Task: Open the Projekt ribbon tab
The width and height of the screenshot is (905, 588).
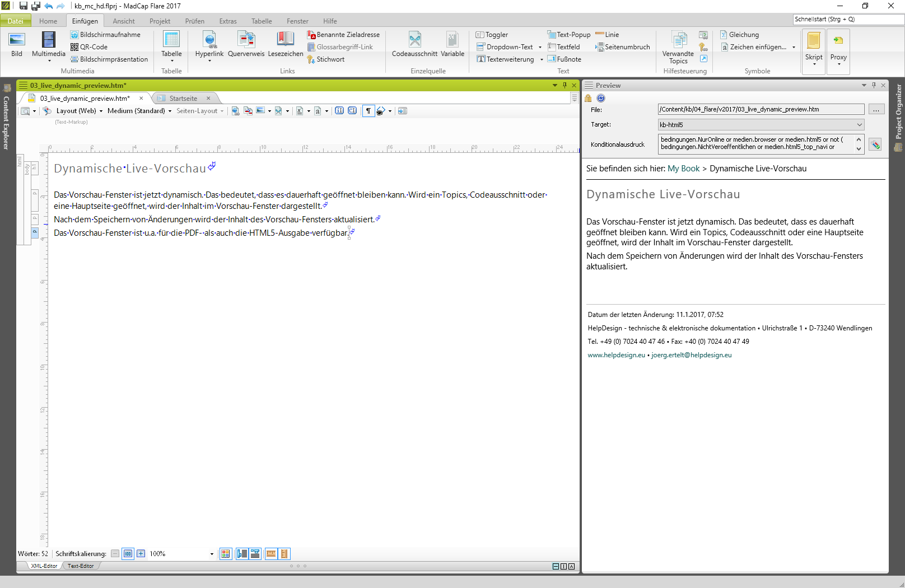Action: pyautogui.click(x=160, y=21)
